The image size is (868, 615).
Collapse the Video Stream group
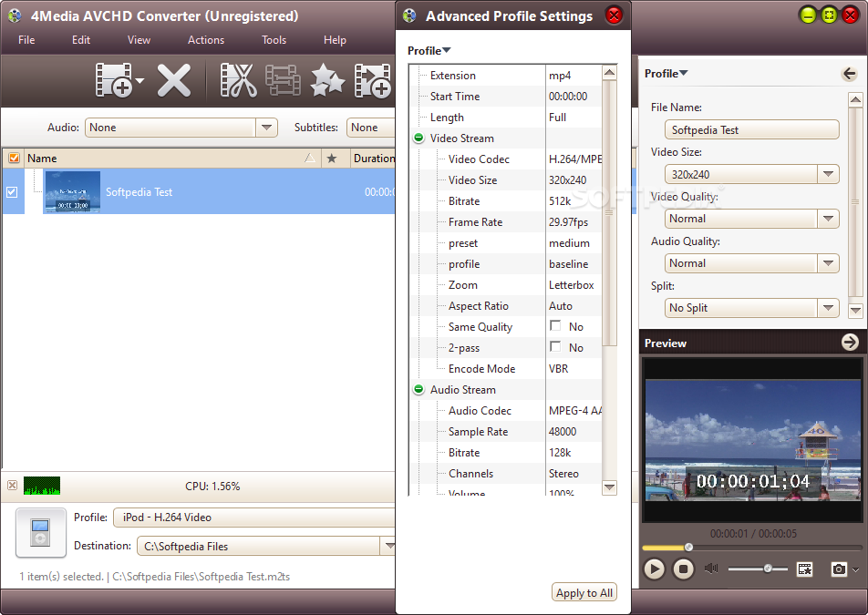(418, 138)
